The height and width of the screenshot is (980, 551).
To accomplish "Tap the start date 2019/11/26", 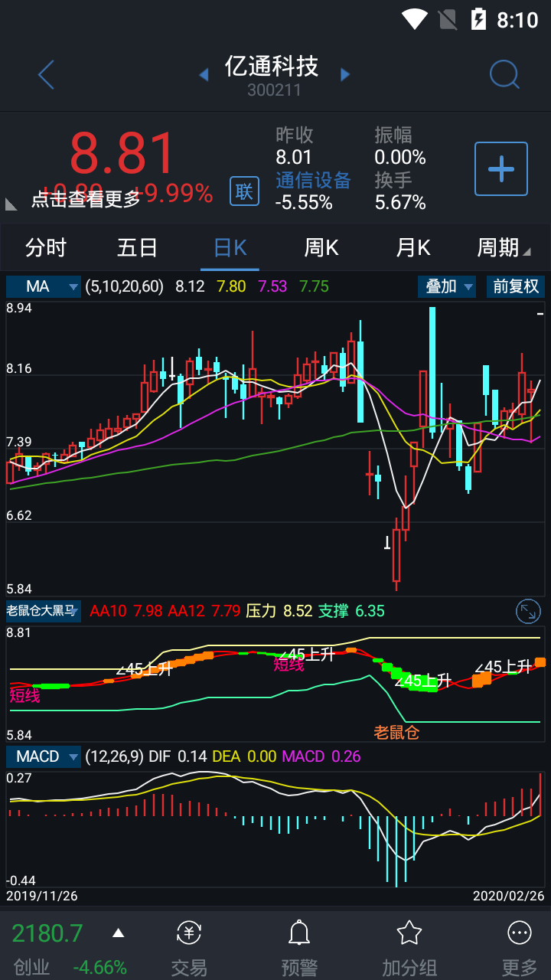I will pos(42,895).
